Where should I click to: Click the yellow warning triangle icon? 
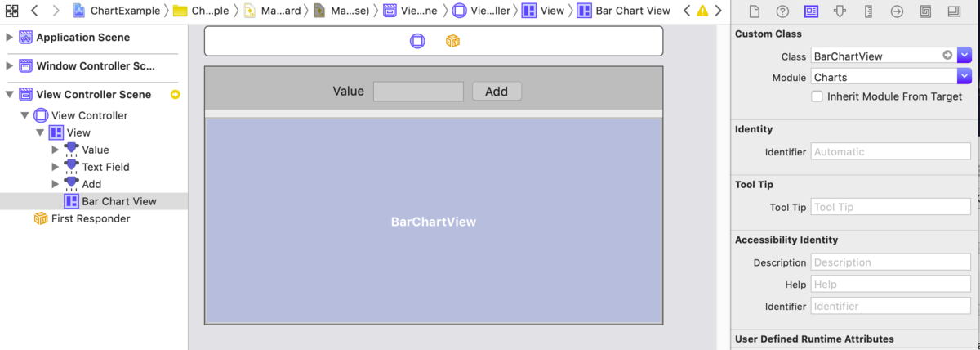click(x=702, y=11)
